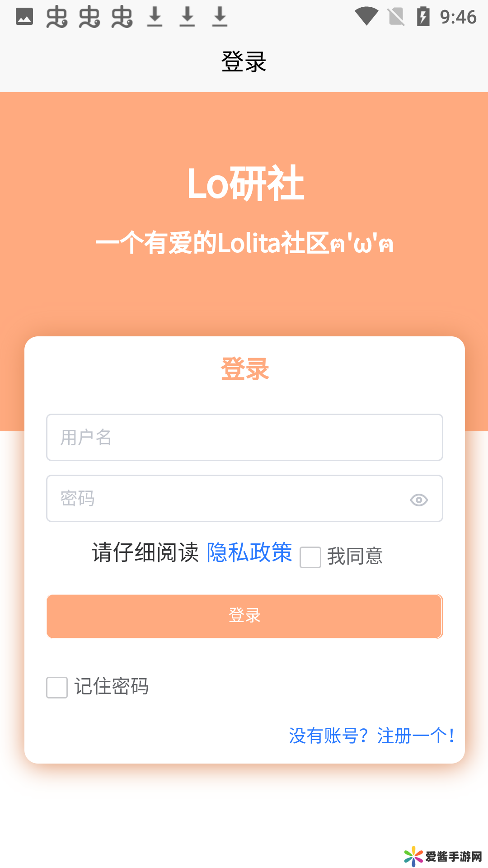Tap the battery charging status icon
Screen dimensions: 488x868
(x=423, y=17)
